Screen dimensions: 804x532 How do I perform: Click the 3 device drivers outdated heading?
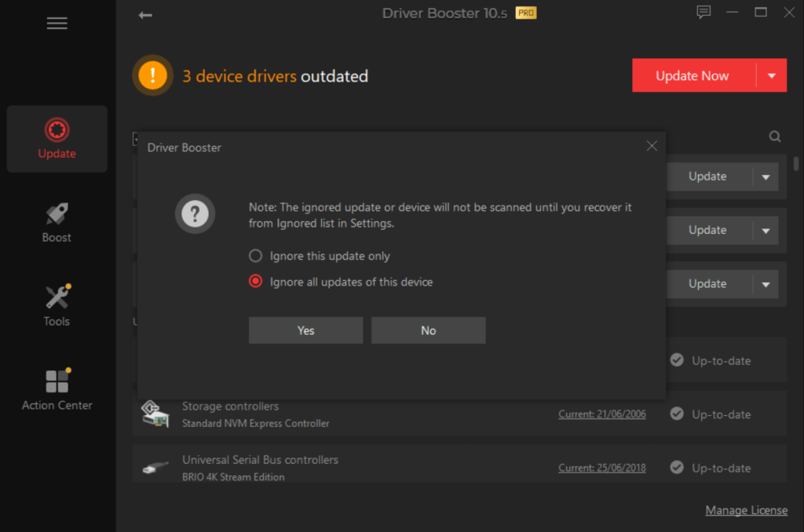click(276, 76)
